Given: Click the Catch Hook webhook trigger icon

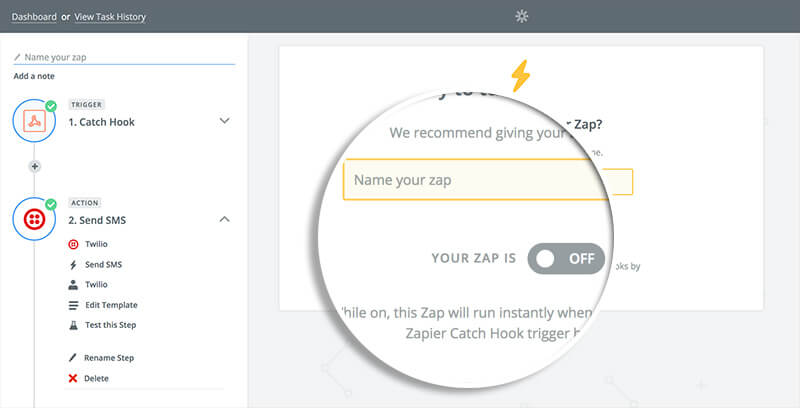Looking at the screenshot, I should [34, 121].
